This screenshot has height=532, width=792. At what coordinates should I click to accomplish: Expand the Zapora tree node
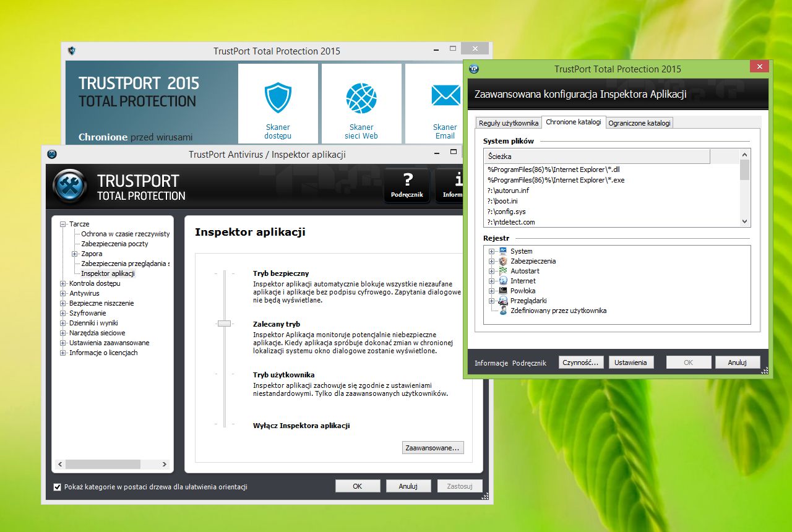[75, 254]
